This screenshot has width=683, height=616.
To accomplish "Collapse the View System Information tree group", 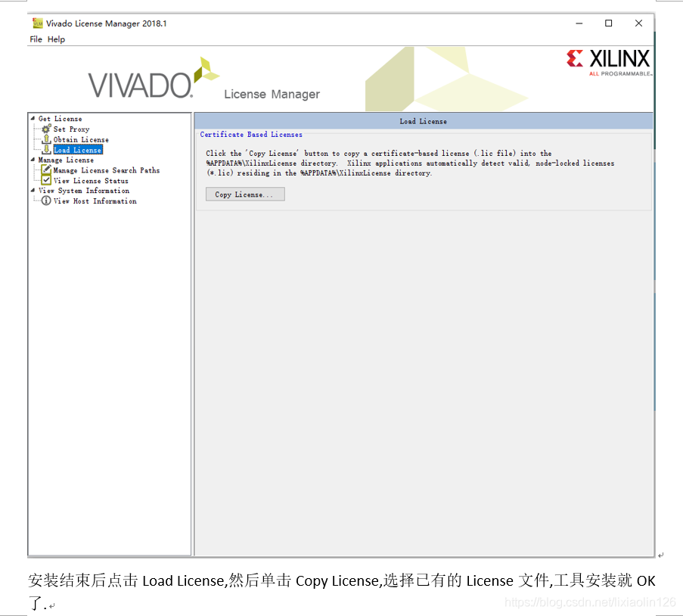I will point(33,190).
